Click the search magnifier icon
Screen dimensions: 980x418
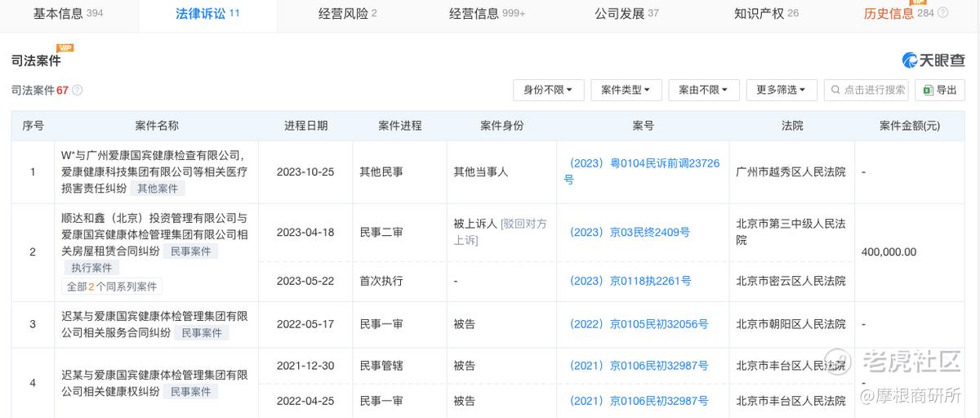[x=835, y=90]
